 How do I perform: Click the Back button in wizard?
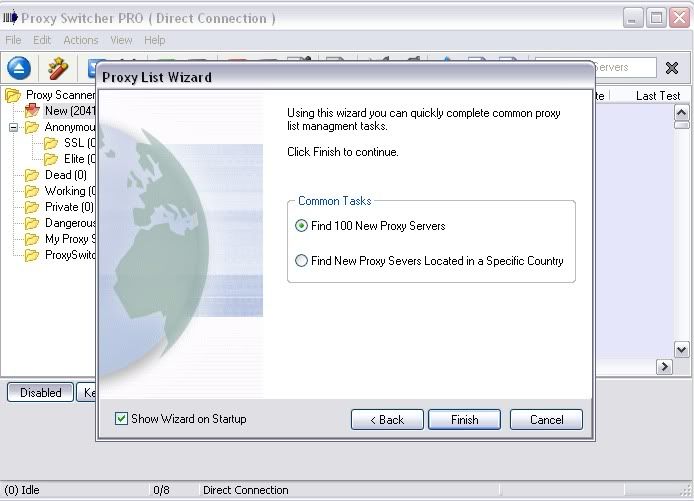387,419
